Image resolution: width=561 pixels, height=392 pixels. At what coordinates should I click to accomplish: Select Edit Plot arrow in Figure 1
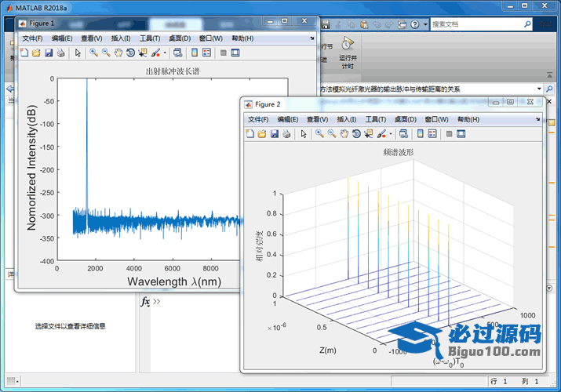click(78, 53)
